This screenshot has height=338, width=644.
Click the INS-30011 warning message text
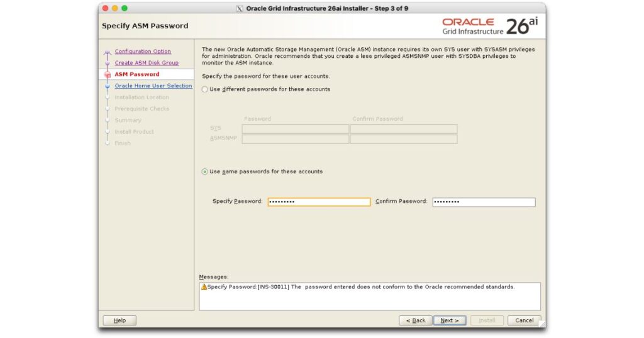(x=361, y=286)
